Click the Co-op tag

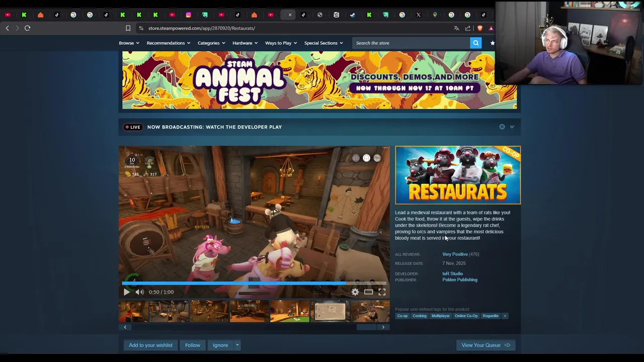[x=403, y=316]
